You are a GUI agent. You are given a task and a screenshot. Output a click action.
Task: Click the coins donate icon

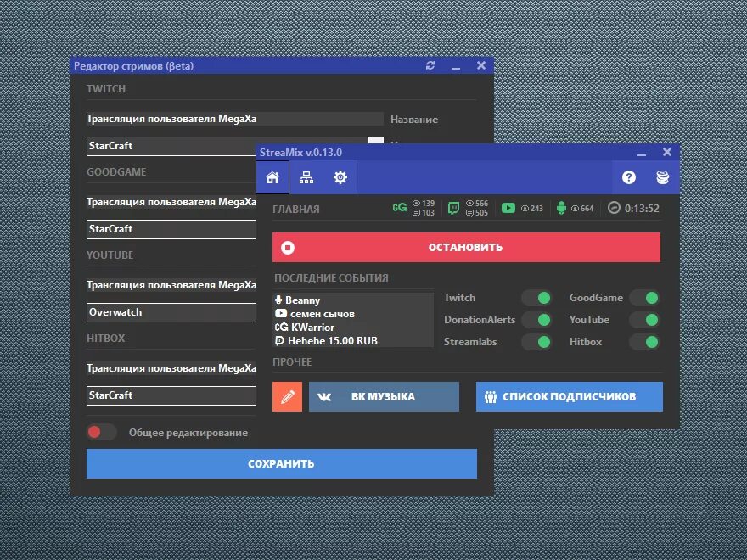tap(662, 177)
